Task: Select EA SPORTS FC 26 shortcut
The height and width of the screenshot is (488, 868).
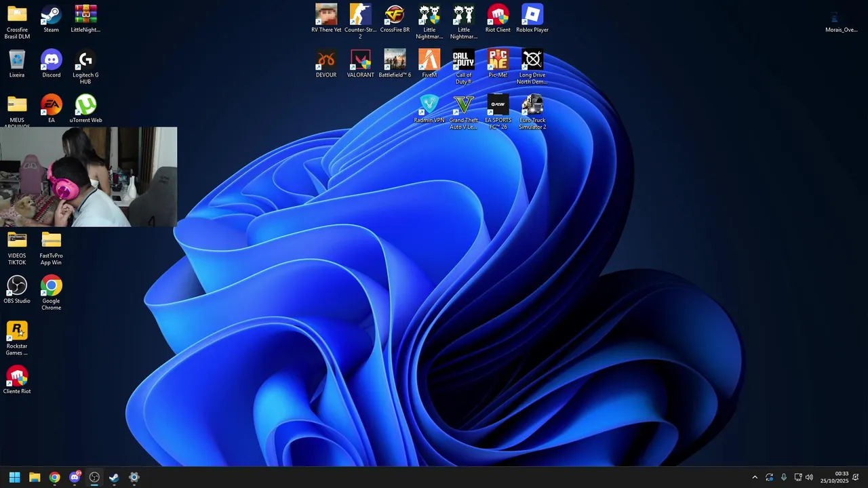Action: click(498, 113)
